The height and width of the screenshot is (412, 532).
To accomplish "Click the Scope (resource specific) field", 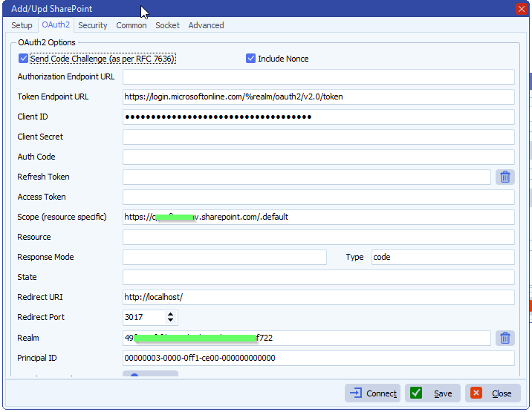I will [319, 217].
